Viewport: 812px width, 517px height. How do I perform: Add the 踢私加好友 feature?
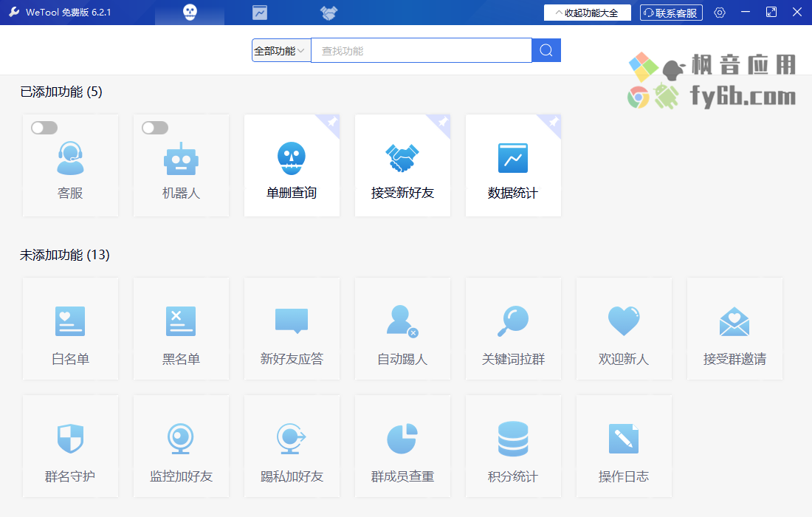click(x=292, y=446)
